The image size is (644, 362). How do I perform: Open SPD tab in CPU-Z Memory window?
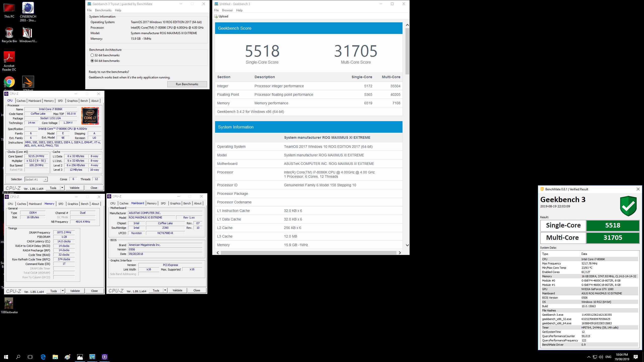coord(61,204)
